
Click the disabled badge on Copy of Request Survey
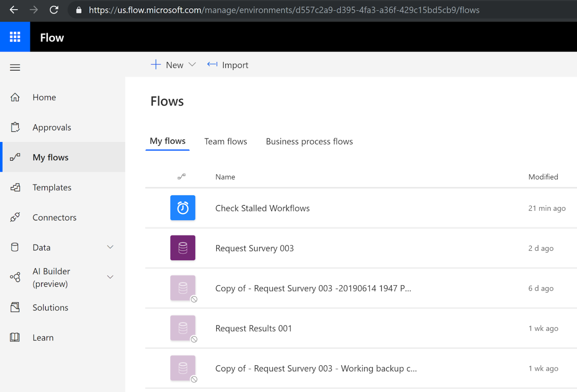(x=195, y=299)
